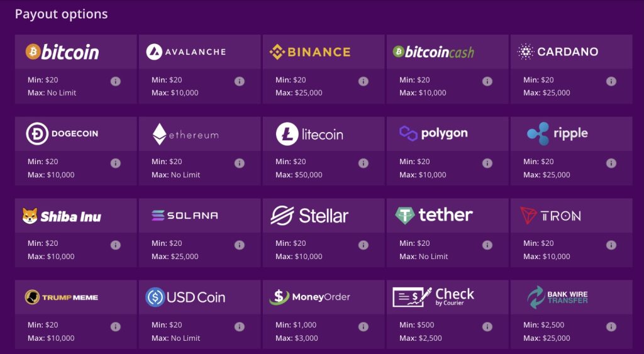Select the Ethereum payout option
644x354 pixels.
pos(186,135)
